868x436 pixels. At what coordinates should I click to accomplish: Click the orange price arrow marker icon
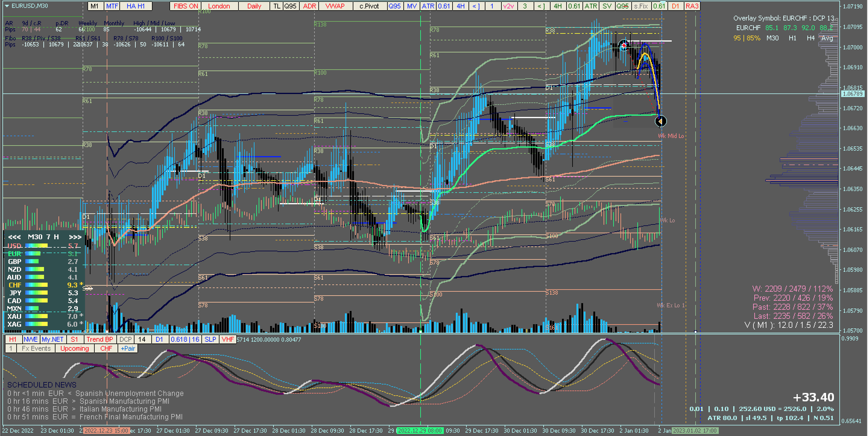(661, 121)
